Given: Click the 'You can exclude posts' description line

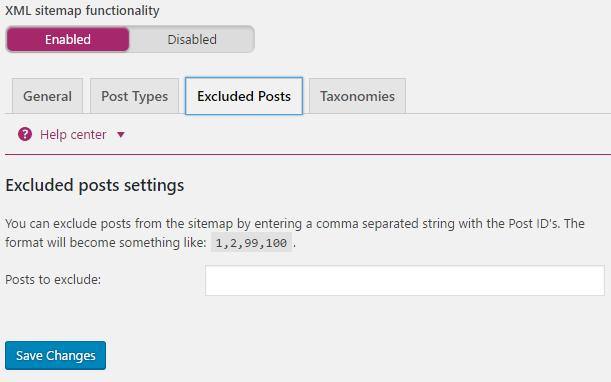Looking at the screenshot, I should [x=295, y=224].
